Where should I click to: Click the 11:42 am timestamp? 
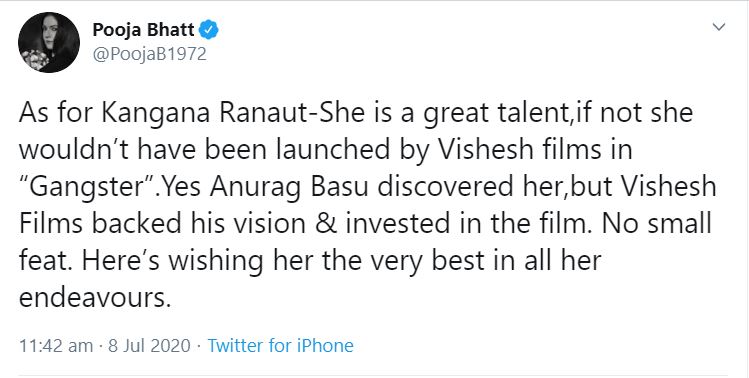click(x=56, y=346)
